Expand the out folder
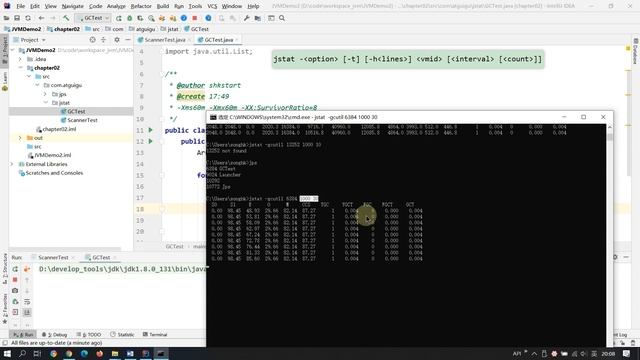 click(x=20, y=138)
